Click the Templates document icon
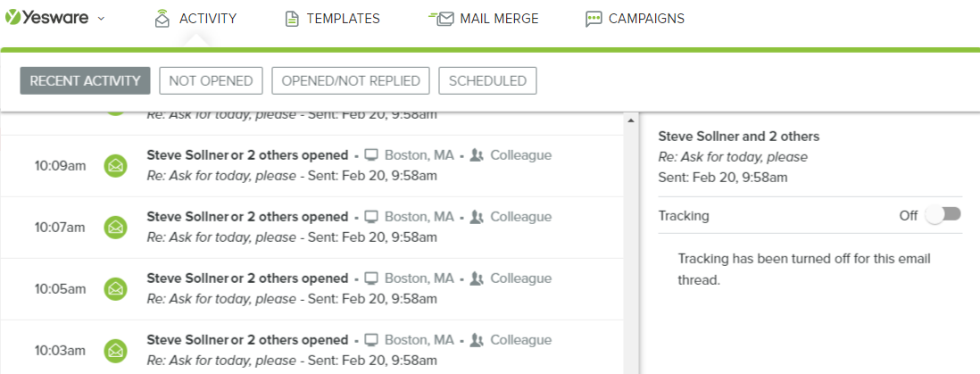This screenshot has width=980, height=374. (292, 19)
